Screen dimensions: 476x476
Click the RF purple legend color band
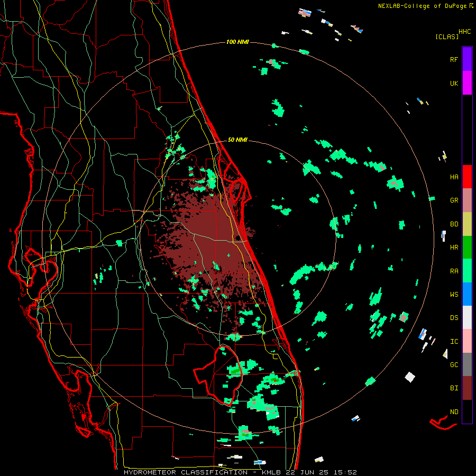click(467, 59)
